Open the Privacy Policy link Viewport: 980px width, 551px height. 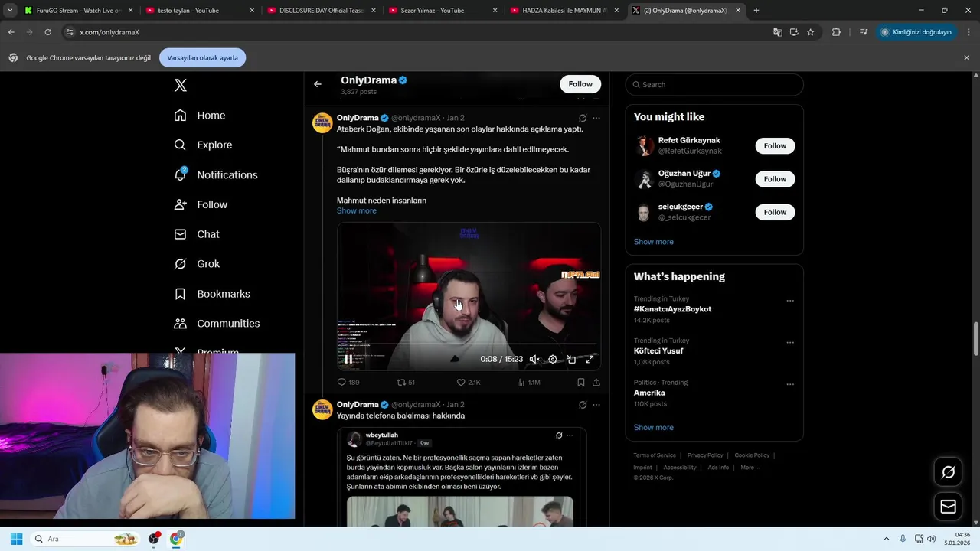point(705,455)
